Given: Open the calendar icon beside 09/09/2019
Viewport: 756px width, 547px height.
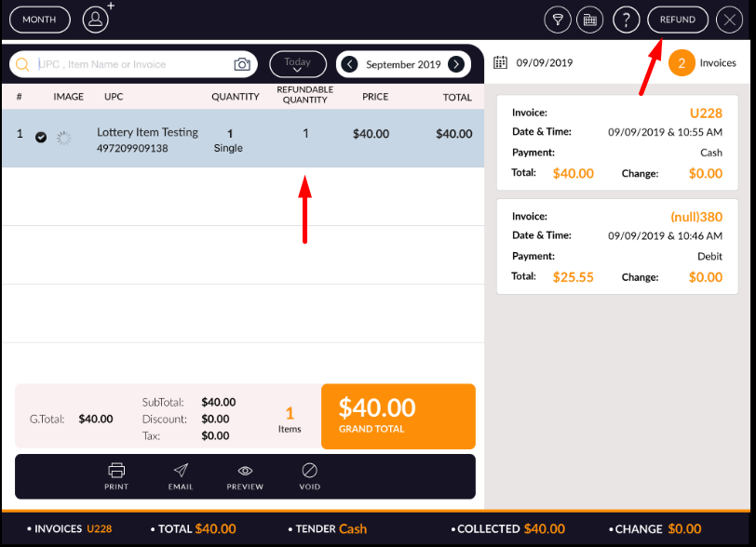Looking at the screenshot, I should tap(500, 63).
